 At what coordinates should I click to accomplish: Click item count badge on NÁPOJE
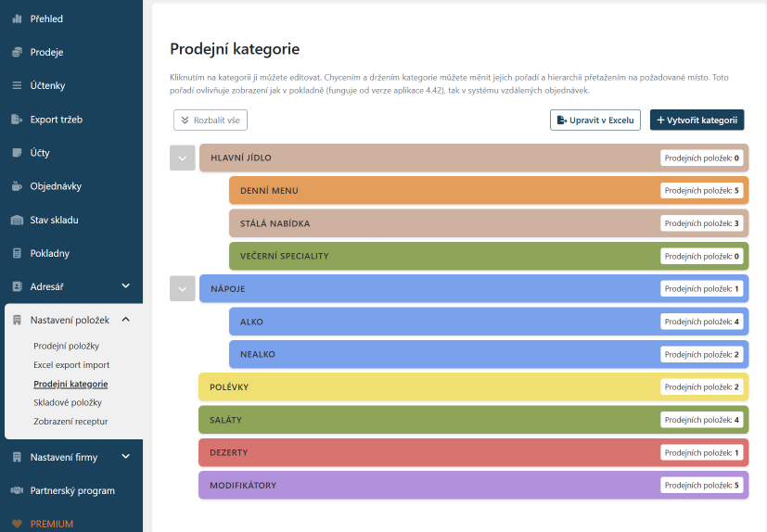click(x=702, y=289)
